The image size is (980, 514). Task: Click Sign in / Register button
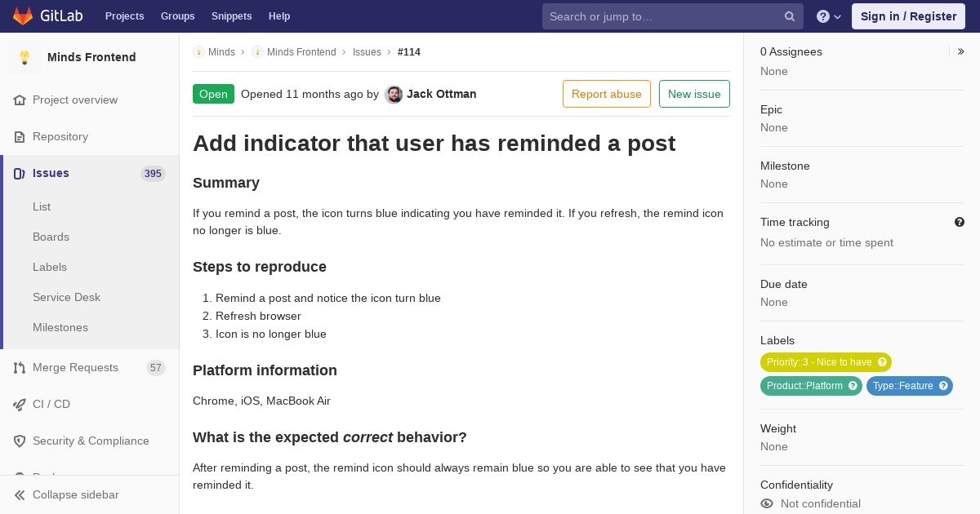[x=908, y=16]
